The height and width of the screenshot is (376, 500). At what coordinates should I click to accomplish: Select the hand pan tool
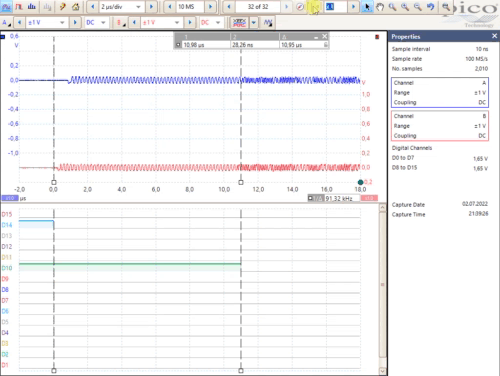[380, 7]
